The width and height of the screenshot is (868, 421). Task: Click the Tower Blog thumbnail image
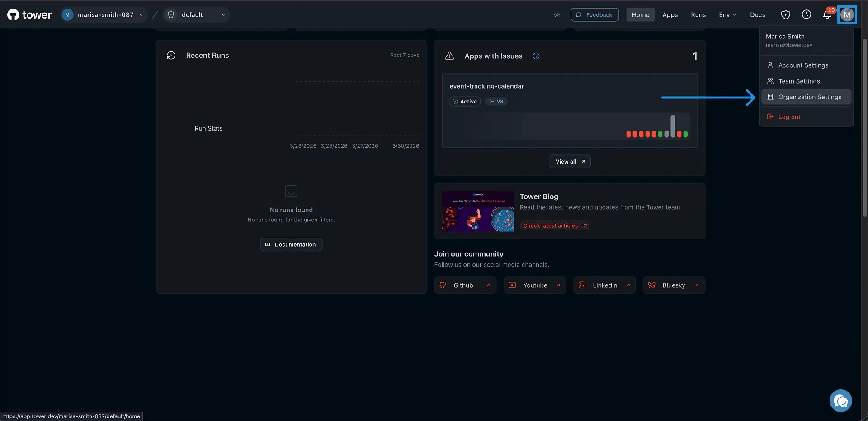pos(478,211)
